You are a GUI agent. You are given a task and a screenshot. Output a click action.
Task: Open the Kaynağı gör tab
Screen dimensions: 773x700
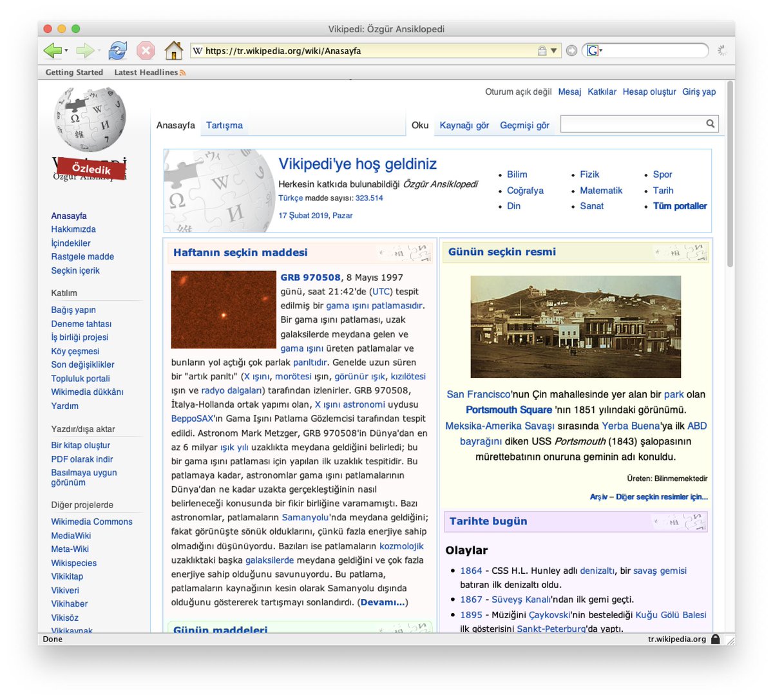[464, 125]
